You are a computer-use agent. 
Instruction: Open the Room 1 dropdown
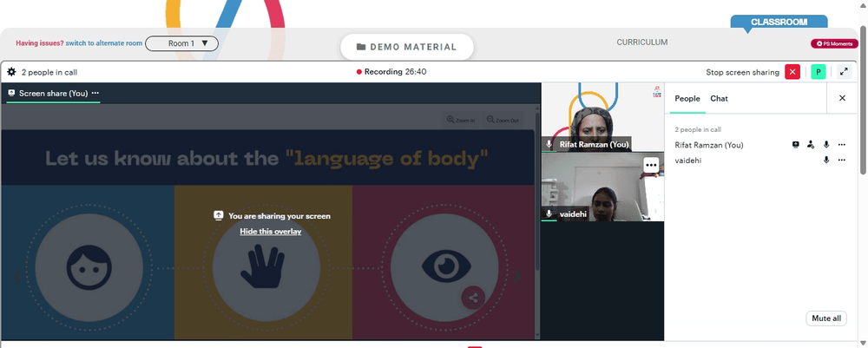181,43
